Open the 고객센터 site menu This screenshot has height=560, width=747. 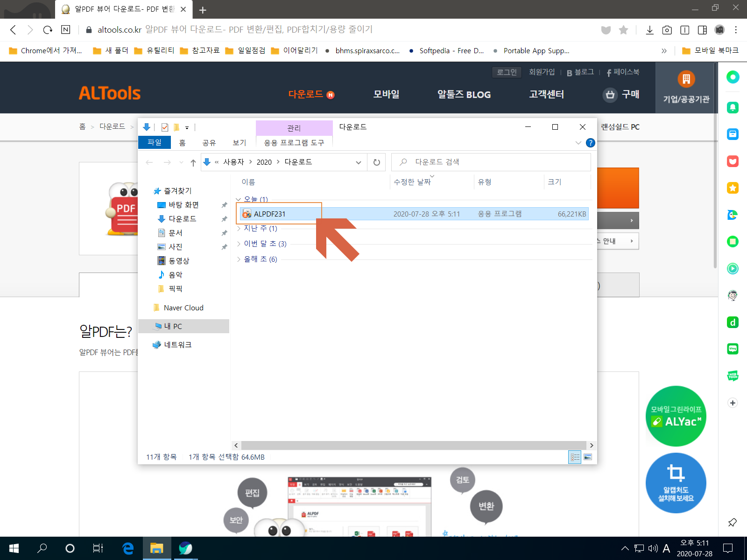[x=546, y=94]
